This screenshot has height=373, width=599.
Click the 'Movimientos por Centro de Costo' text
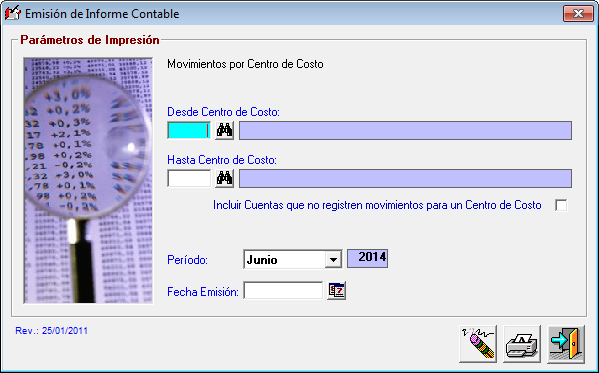pyautogui.click(x=245, y=64)
